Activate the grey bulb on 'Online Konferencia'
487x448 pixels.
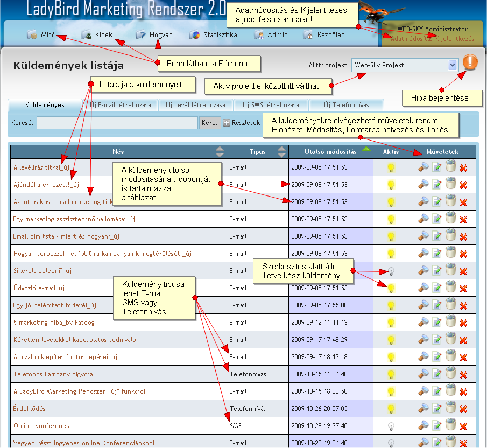coord(391,426)
